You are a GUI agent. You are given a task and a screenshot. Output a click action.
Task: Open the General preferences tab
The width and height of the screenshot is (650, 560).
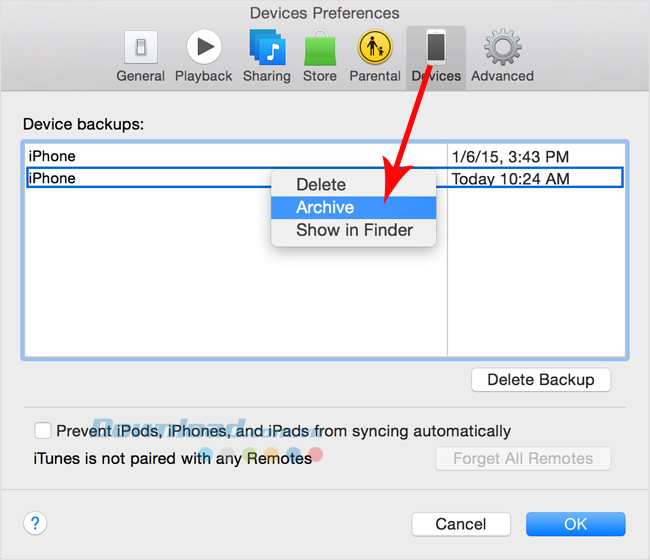tap(141, 57)
